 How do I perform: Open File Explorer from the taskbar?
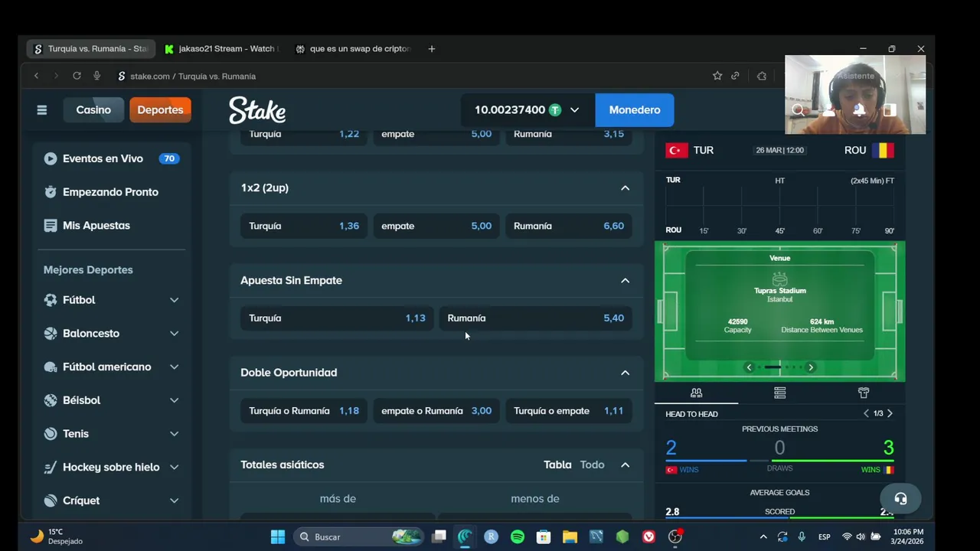tap(570, 536)
